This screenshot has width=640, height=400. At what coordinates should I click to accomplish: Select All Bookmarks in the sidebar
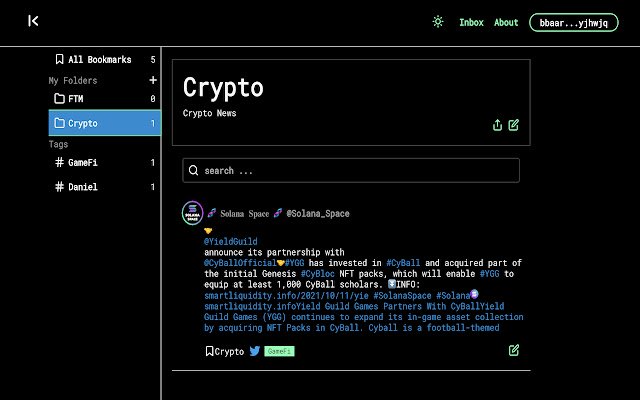pos(105,60)
